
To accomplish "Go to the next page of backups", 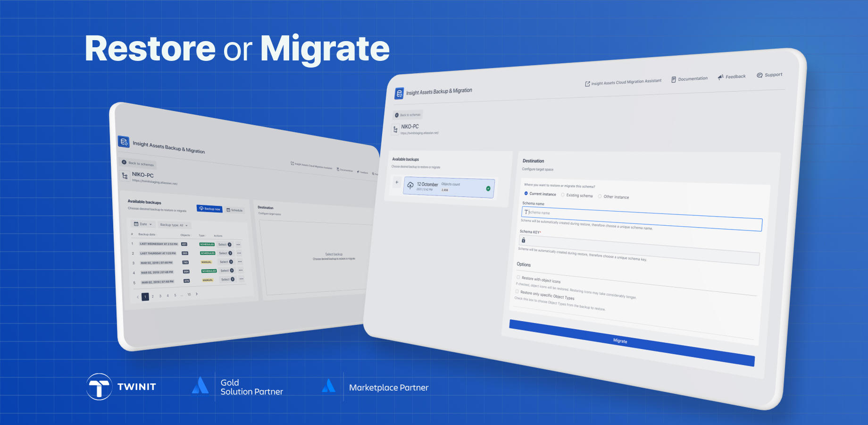I will coord(197,294).
